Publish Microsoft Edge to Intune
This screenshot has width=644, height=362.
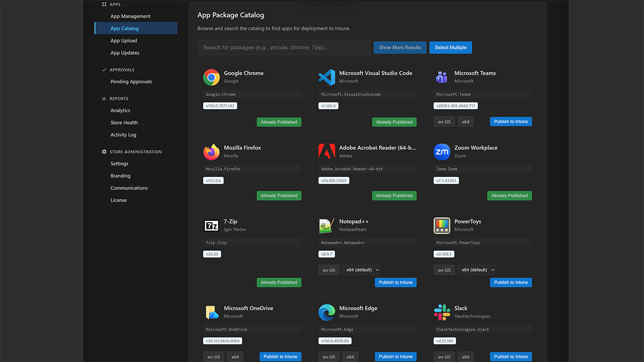(x=395, y=356)
